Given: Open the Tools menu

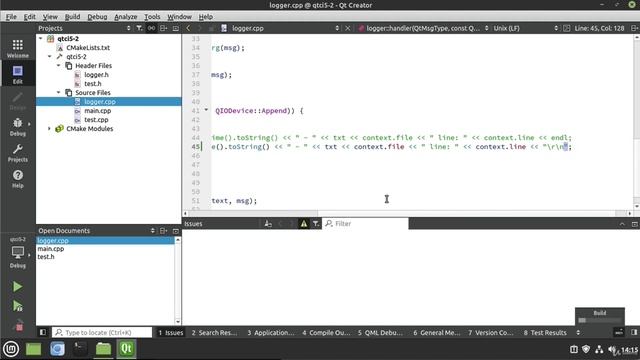Looking at the screenshot, I should [x=152, y=17].
